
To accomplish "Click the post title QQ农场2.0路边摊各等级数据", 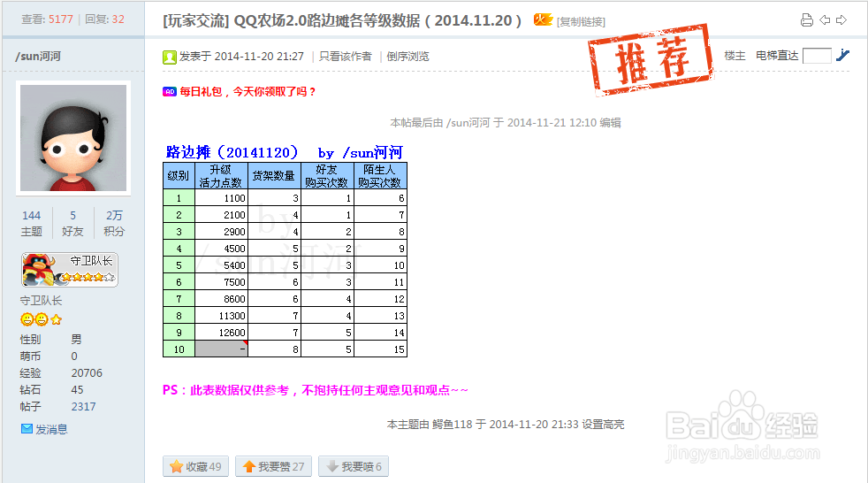I will (x=377, y=20).
